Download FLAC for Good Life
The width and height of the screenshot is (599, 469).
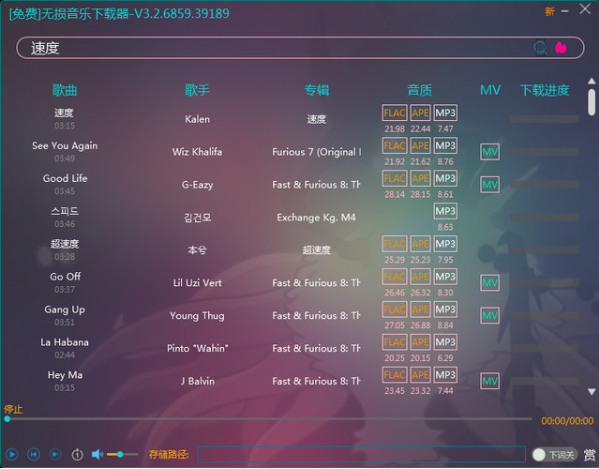[394, 178]
